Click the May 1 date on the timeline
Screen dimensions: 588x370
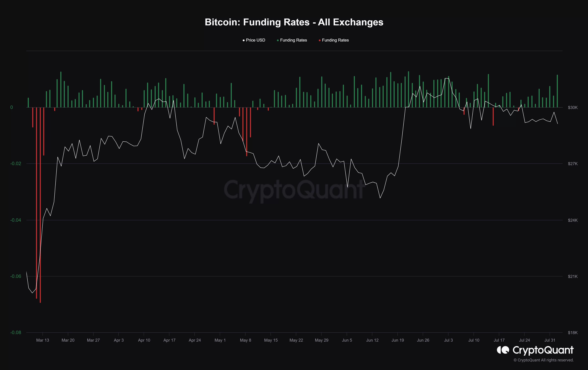(220, 340)
